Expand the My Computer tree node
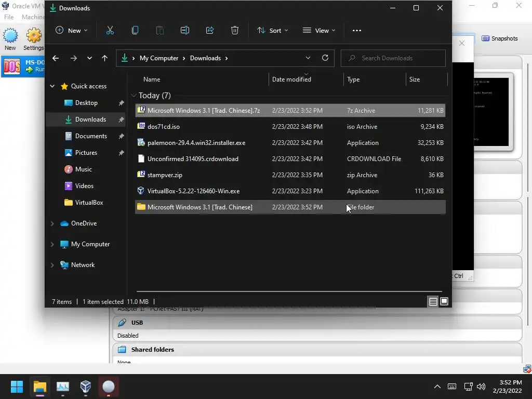The image size is (532, 399). [52, 244]
